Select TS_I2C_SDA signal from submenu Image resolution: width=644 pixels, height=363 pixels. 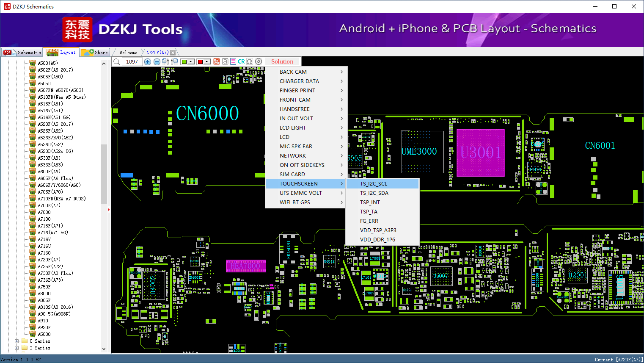coord(383,193)
